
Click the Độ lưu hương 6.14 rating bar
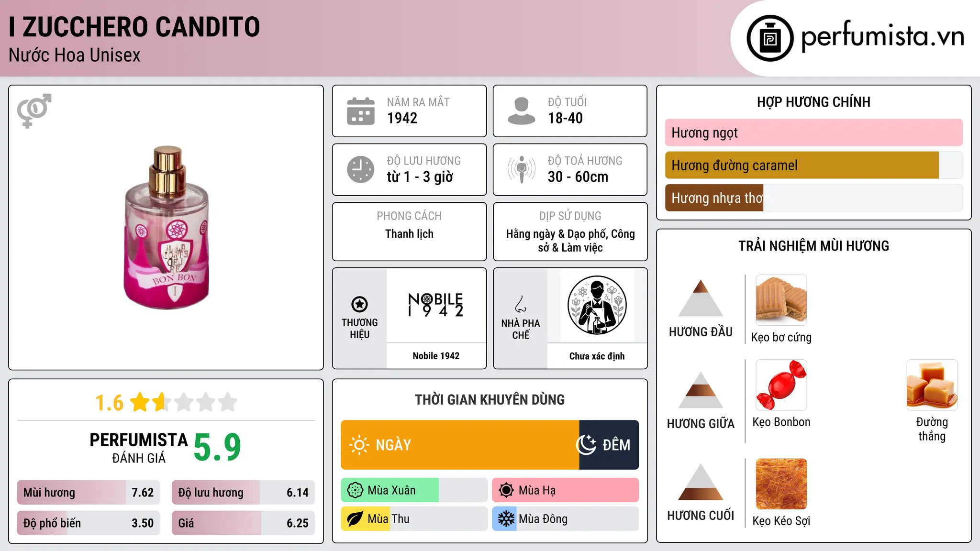point(243,492)
